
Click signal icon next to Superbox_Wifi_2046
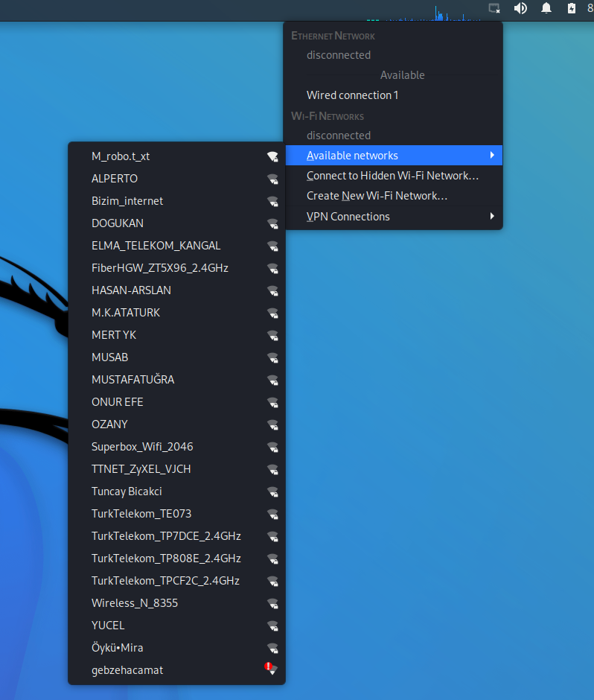pos(272,446)
